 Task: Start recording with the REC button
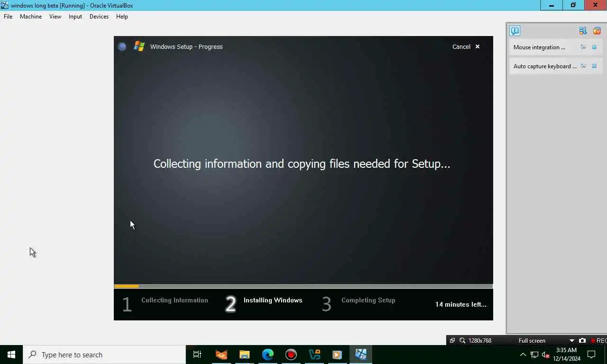598,341
